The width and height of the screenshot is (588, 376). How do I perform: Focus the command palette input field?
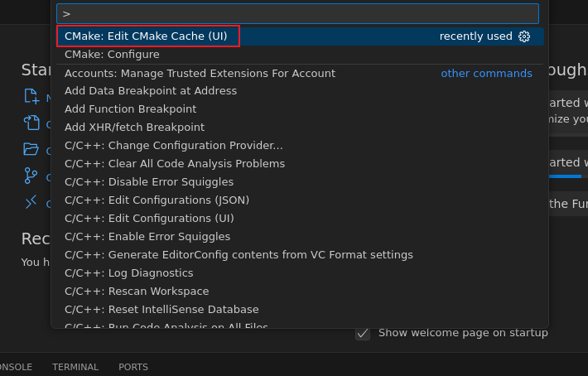[298, 14]
